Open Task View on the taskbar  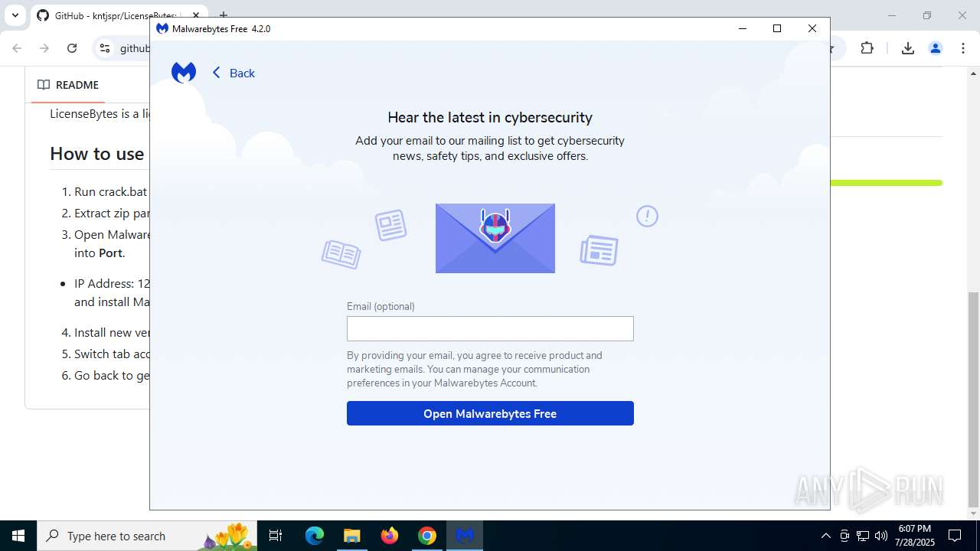pyautogui.click(x=276, y=536)
